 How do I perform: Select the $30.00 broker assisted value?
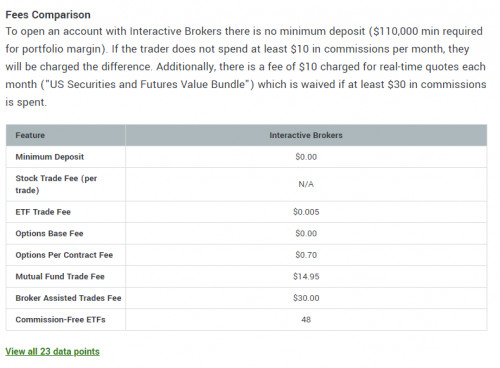pyautogui.click(x=306, y=298)
